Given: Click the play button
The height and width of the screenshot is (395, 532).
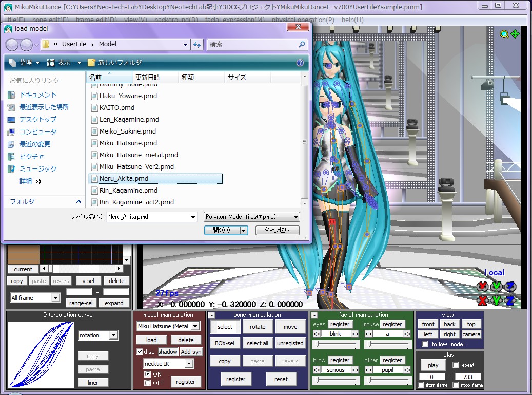Looking at the screenshot, I should click(433, 365).
